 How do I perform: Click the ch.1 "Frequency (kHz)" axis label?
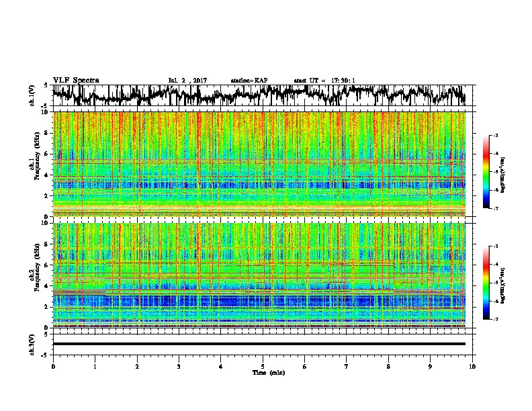click(x=37, y=156)
